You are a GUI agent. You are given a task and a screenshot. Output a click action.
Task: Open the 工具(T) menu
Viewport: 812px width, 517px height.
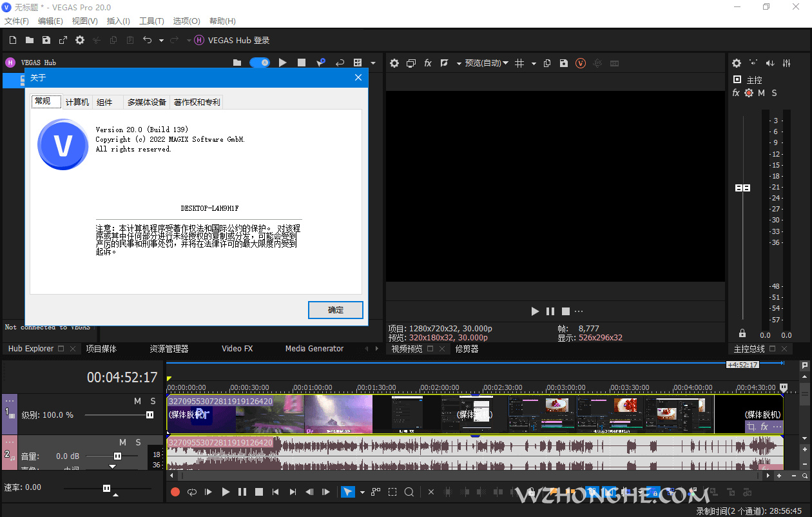(x=151, y=21)
